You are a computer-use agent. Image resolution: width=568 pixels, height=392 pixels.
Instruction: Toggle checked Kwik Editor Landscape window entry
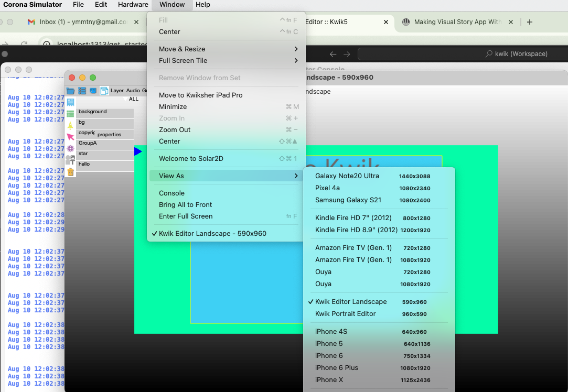coord(227,233)
